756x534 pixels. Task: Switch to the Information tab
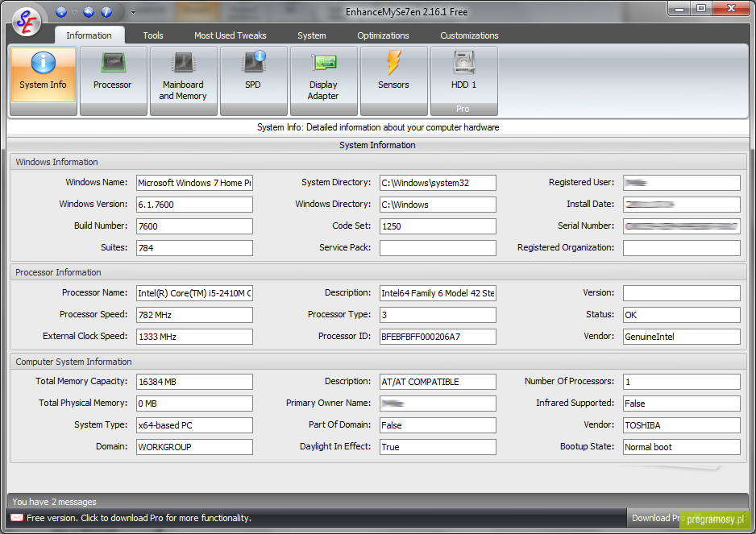pyautogui.click(x=89, y=35)
